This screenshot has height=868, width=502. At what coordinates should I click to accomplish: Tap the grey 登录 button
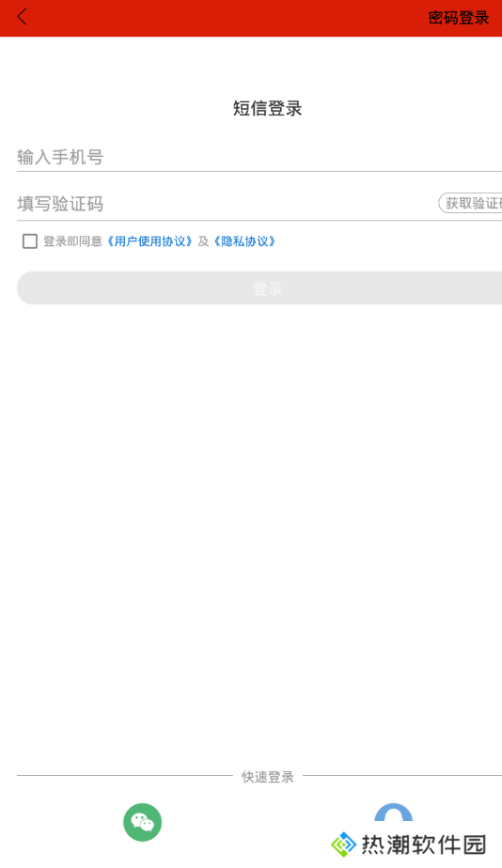coord(259,287)
